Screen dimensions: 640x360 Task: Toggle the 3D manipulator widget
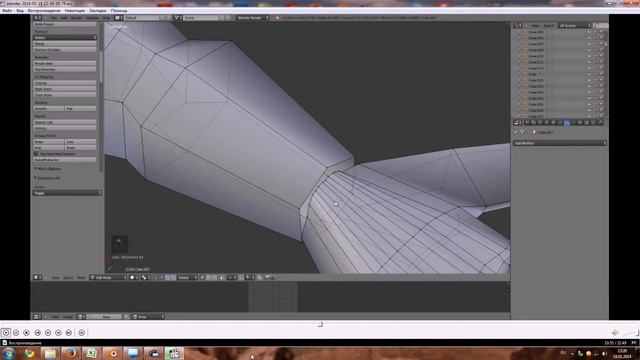click(156, 278)
